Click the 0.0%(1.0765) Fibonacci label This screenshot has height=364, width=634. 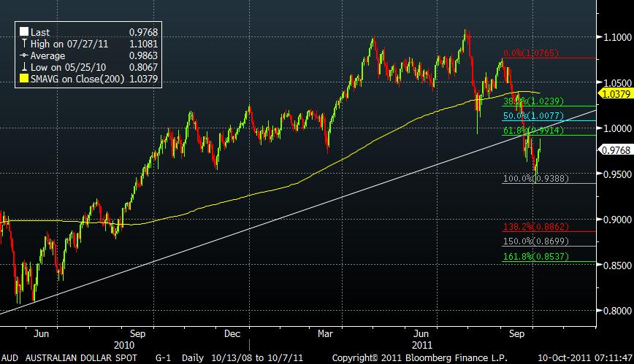(531, 53)
